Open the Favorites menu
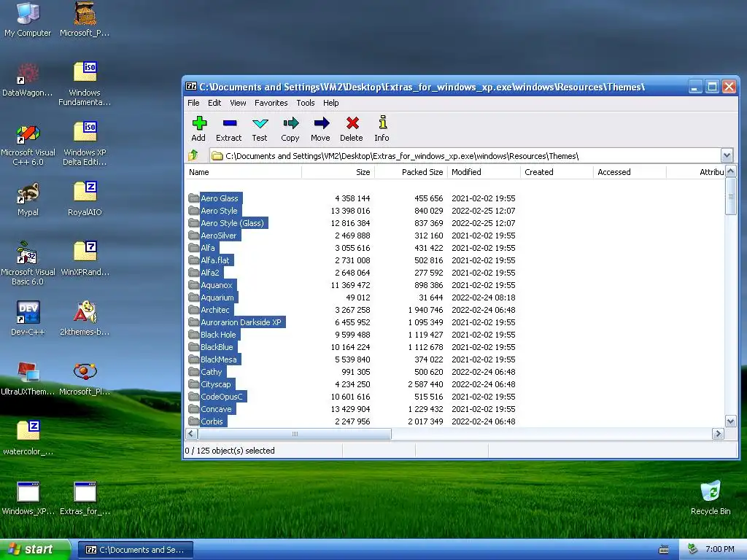747x560 pixels. 271,103
